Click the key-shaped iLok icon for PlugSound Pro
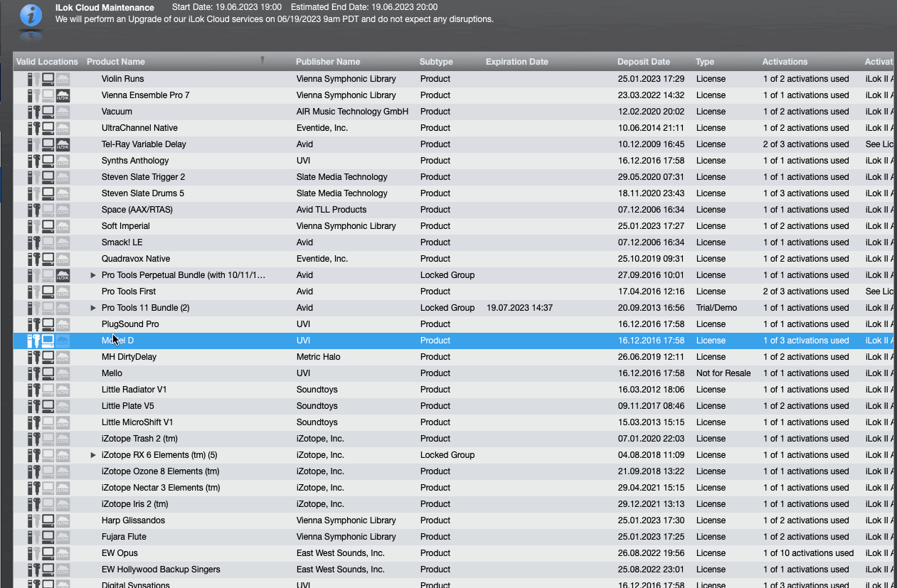 point(36,324)
